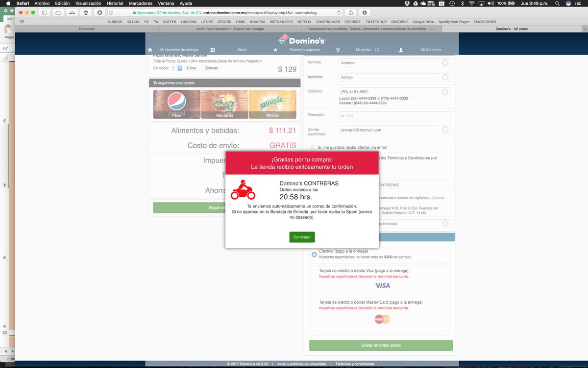Clear the Teléfono field with its X
The image size is (588, 368).
click(x=445, y=92)
